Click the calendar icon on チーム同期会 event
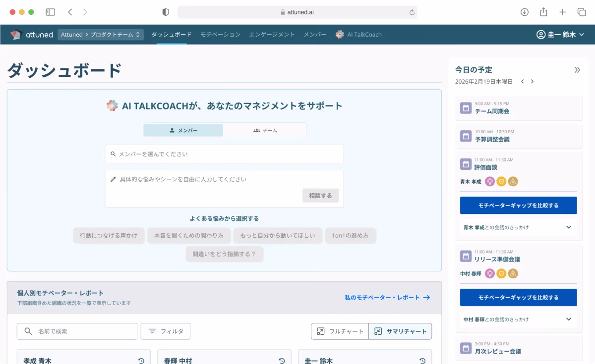Image resolution: width=595 pixels, height=364 pixels. [466, 107]
